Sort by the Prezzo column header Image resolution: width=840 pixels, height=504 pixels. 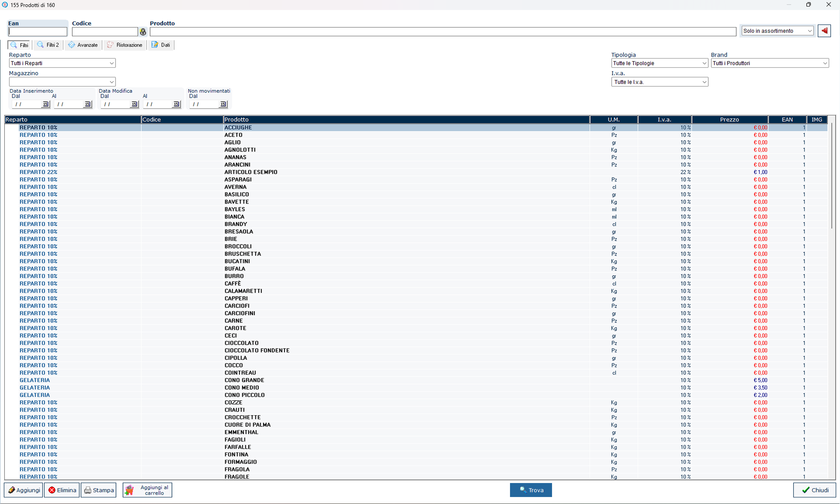click(729, 119)
